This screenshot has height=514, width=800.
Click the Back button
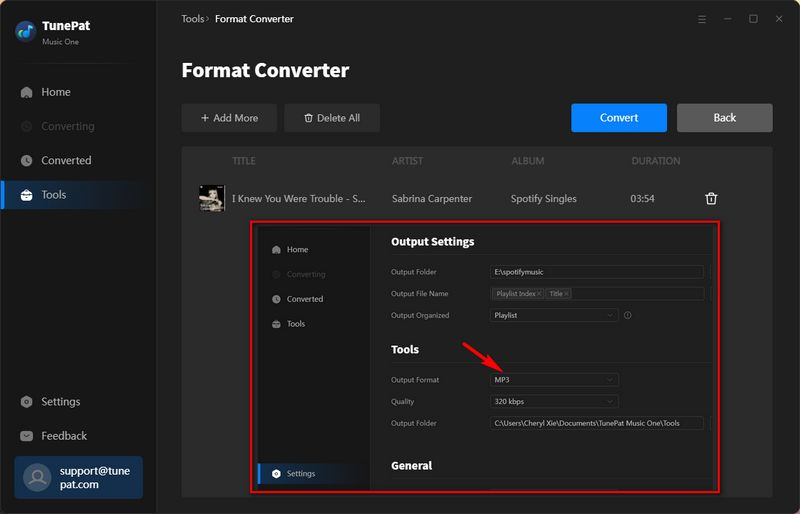coord(724,118)
